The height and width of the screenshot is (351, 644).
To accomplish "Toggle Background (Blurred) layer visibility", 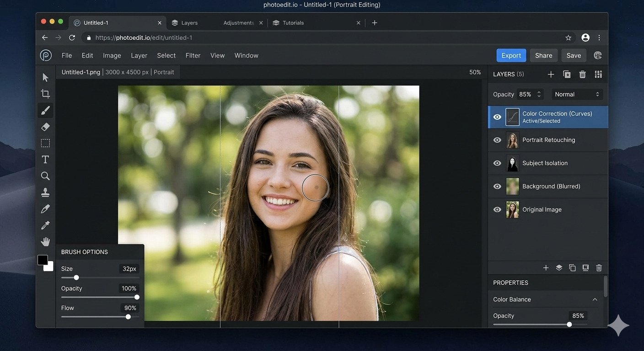I will coord(497,186).
